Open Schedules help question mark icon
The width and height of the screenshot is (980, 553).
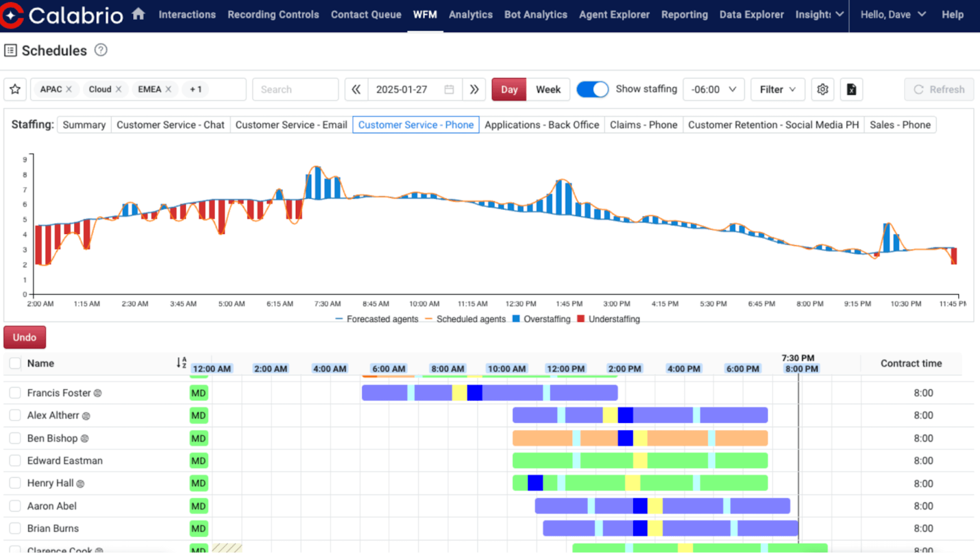(101, 50)
